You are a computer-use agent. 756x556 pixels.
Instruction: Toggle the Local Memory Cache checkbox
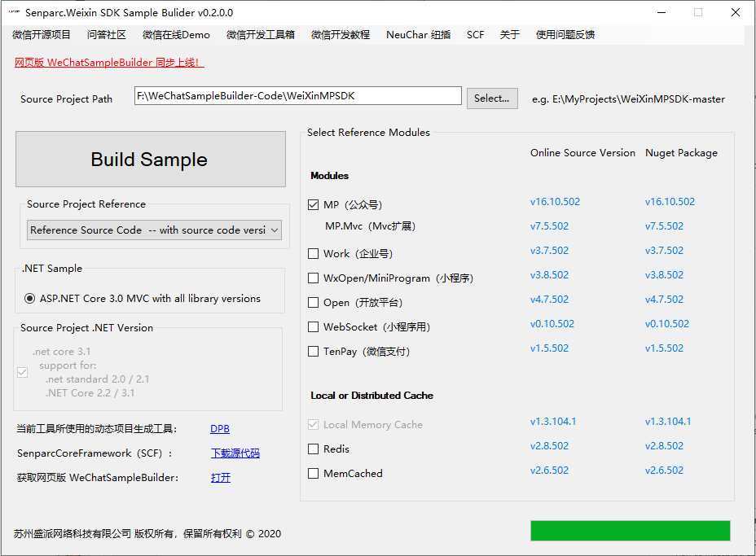tap(314, 424)
